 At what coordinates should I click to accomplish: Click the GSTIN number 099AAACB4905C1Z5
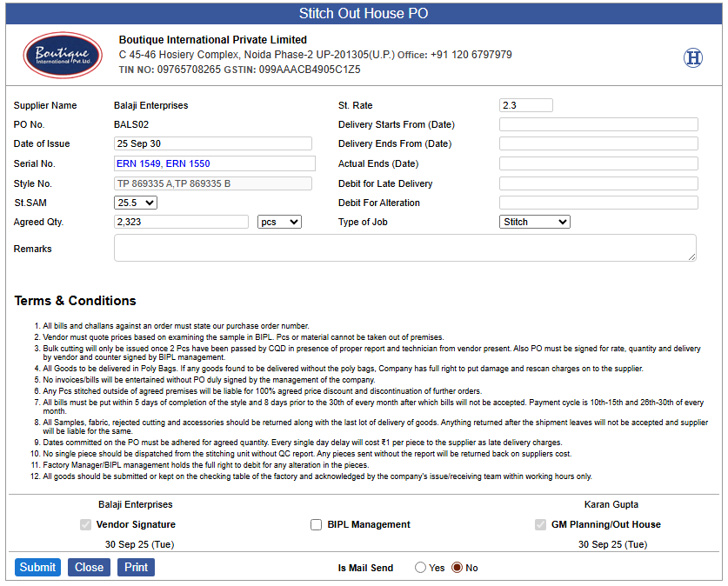[310, 70]
